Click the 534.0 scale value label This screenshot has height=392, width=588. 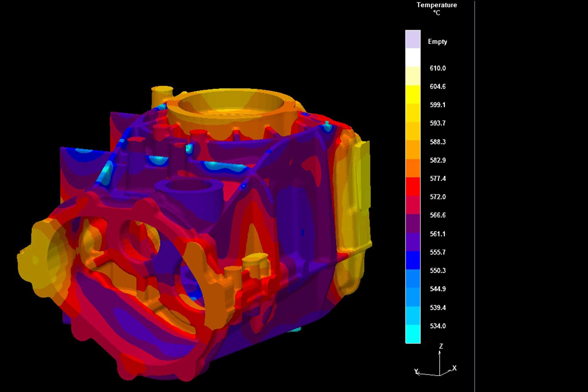(438, 326)
